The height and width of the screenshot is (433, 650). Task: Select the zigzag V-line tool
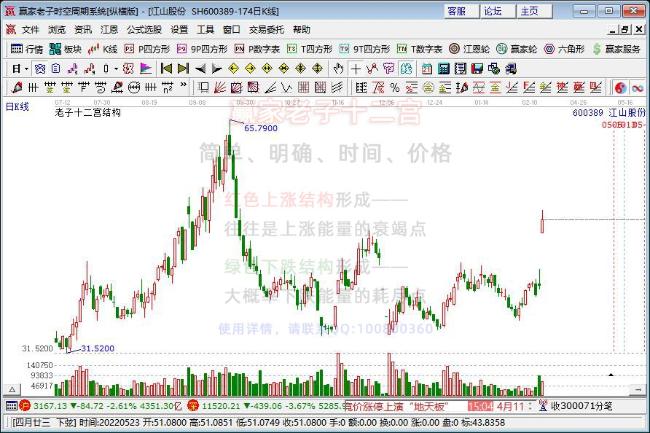click(x=286, y=87)
